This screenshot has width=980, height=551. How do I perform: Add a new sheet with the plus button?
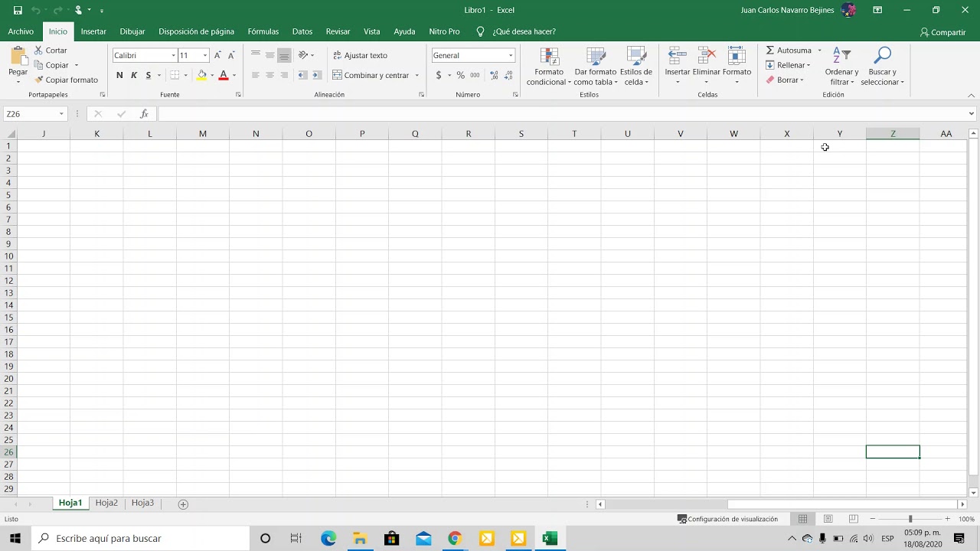point(183,504)
